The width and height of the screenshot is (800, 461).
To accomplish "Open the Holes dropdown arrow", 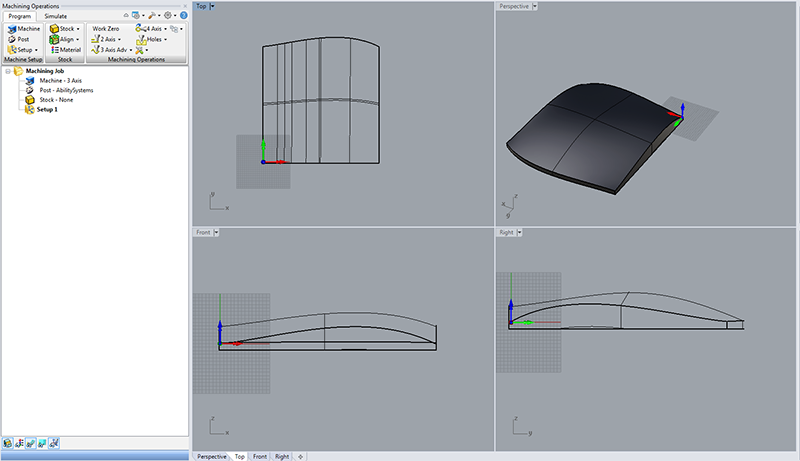I will coord(165,39).
